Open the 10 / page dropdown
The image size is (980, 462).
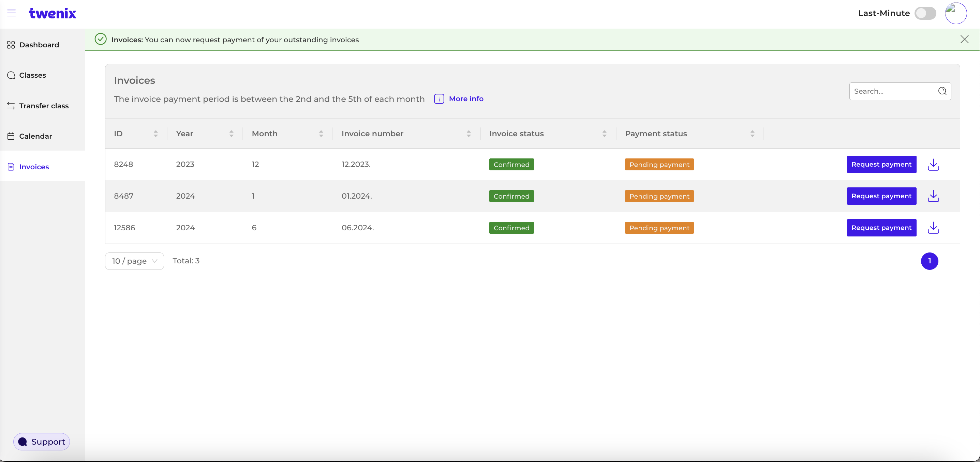pyautogui.click(x=134, y=261)
